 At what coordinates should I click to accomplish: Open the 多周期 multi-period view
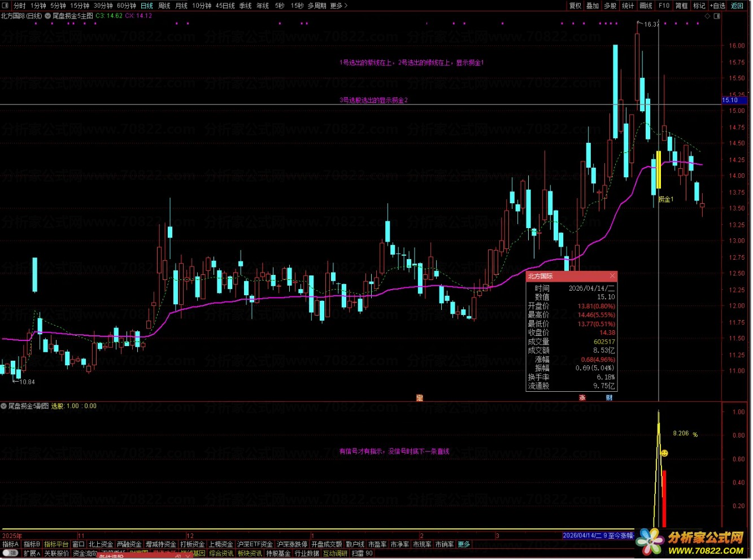point(317,6)
